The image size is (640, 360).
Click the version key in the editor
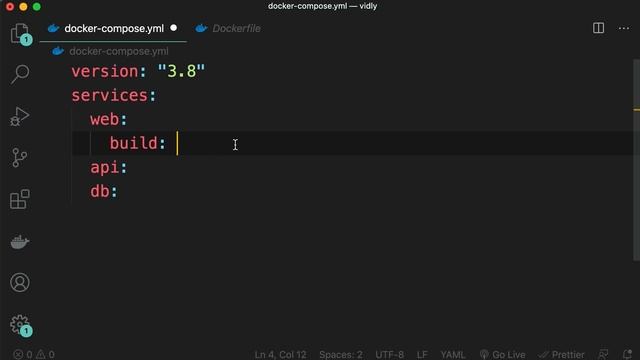pos(105,71)
